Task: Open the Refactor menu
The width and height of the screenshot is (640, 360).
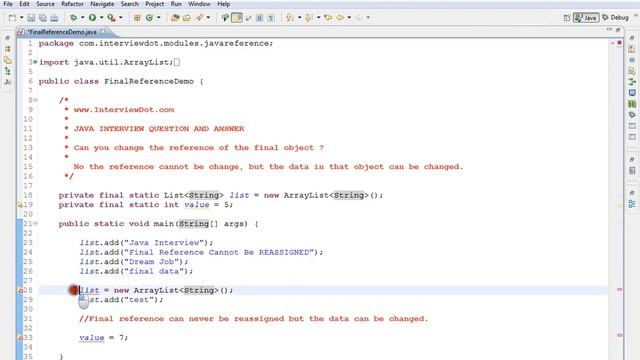Action: (73, 4)
